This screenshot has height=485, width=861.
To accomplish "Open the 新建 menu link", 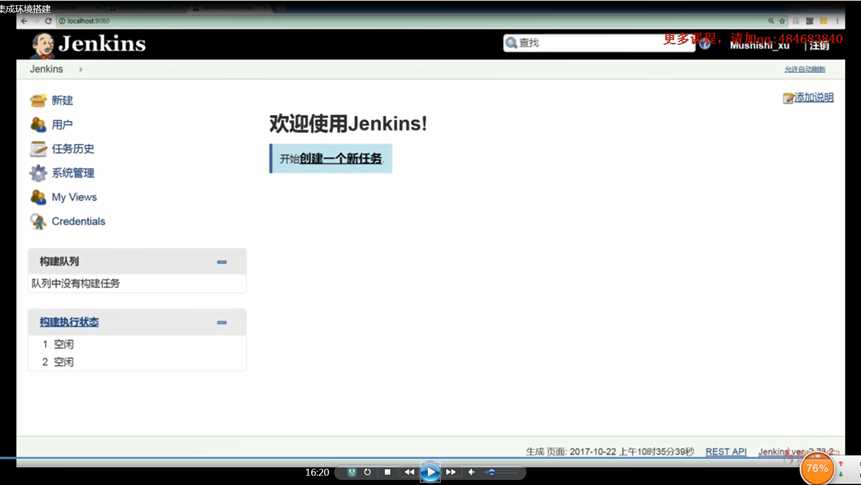I will [x=62, y=100].
